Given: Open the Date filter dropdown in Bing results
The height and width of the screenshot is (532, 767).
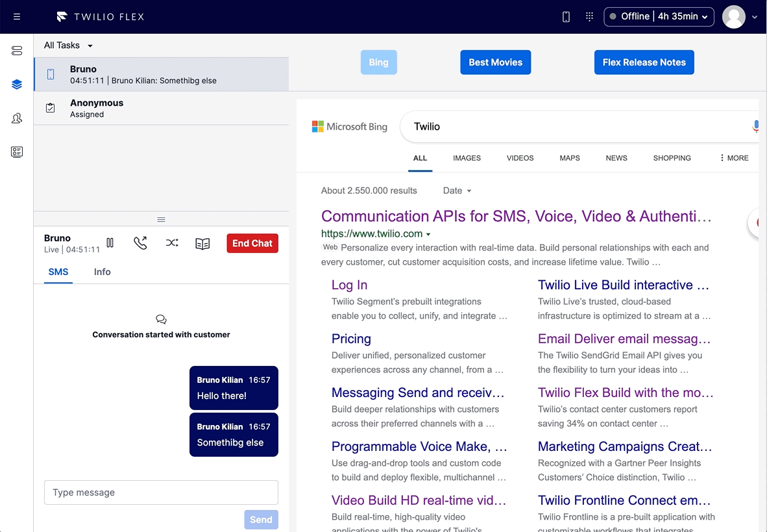Looking at the screenshot, I should coord(457,190).
